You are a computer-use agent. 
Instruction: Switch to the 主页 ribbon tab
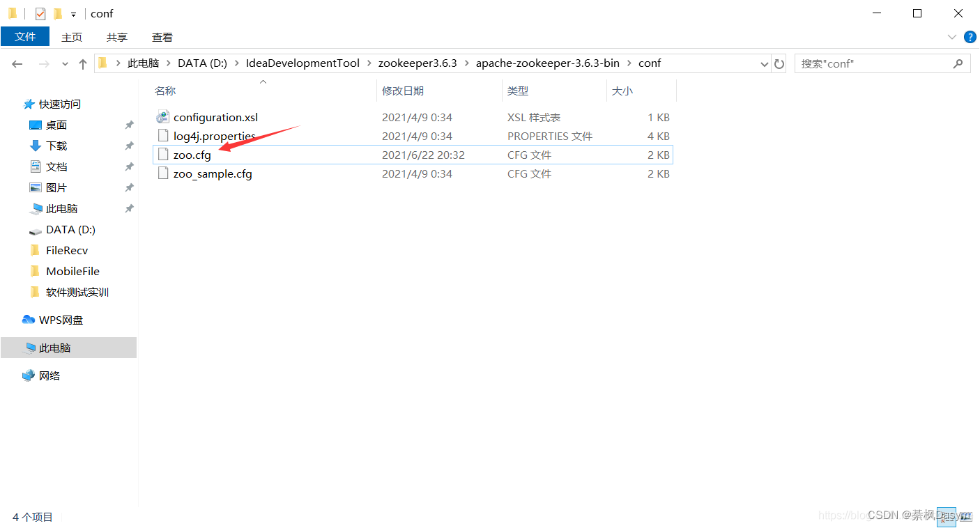coord(72,37)
